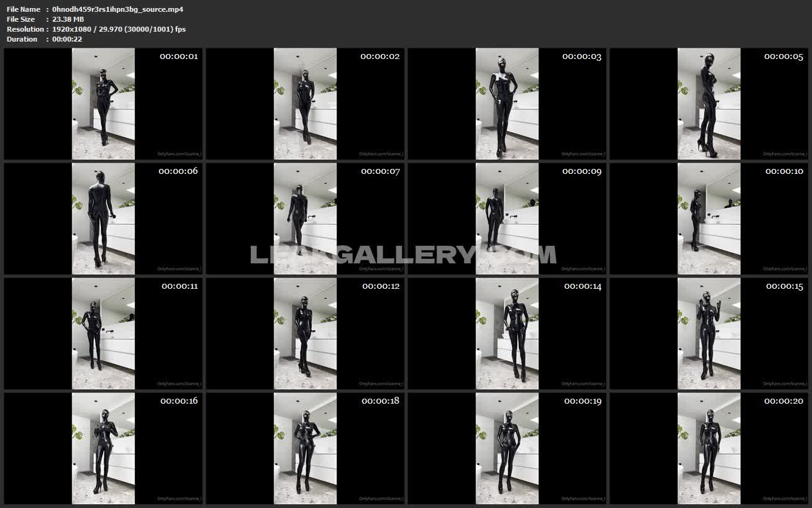Viewport: 812px width, 508px height.
Task: Click the file name ending in _source.mp4
Action: (117, 9)
